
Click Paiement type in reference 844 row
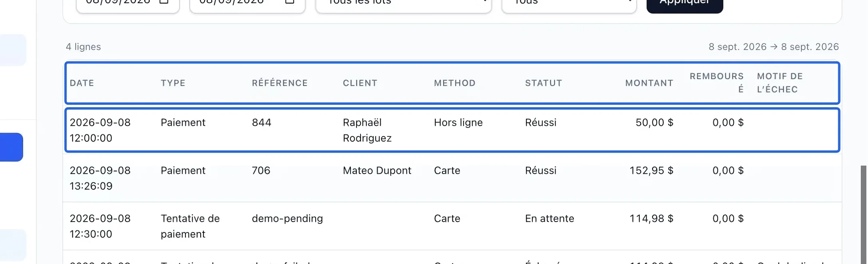click(x=183, y=122)
